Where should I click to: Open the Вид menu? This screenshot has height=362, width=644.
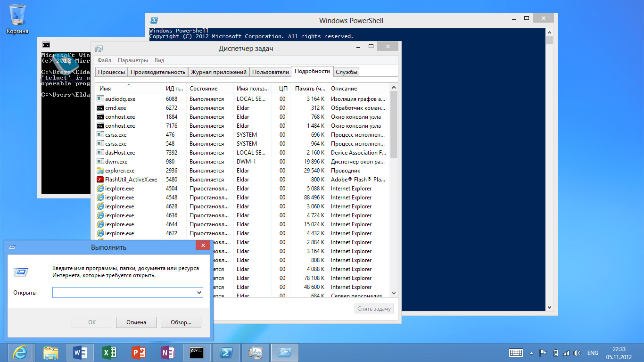[159, 60]
